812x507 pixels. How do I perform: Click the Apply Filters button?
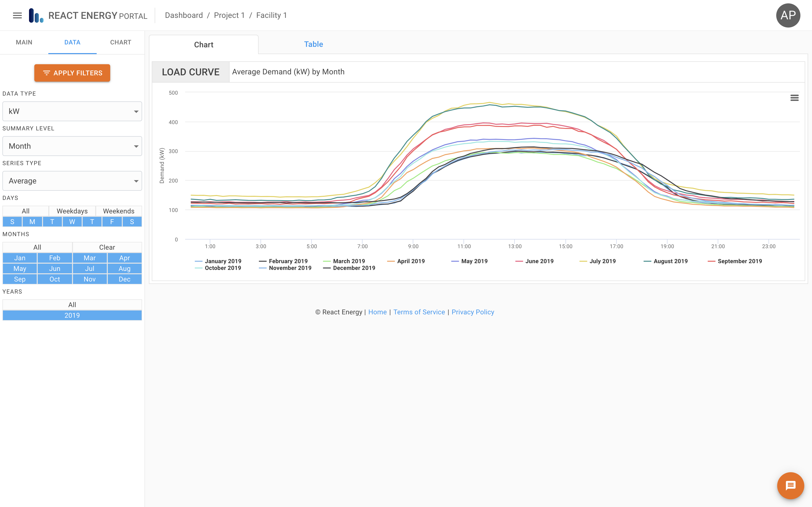point(72,73)
